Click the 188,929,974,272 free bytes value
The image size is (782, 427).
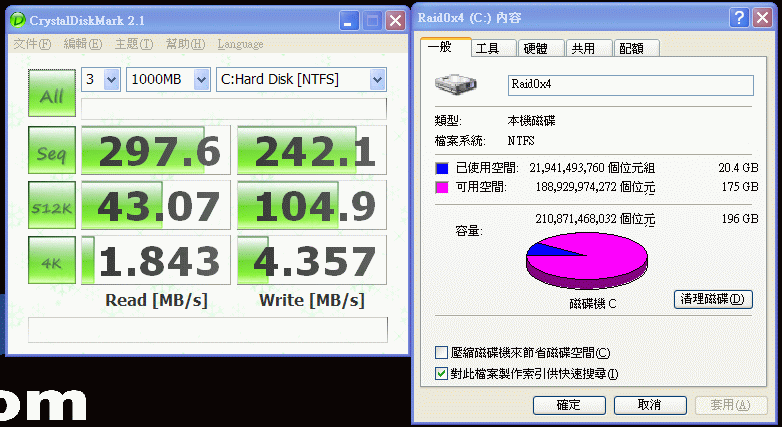click(x=576, y=188)
